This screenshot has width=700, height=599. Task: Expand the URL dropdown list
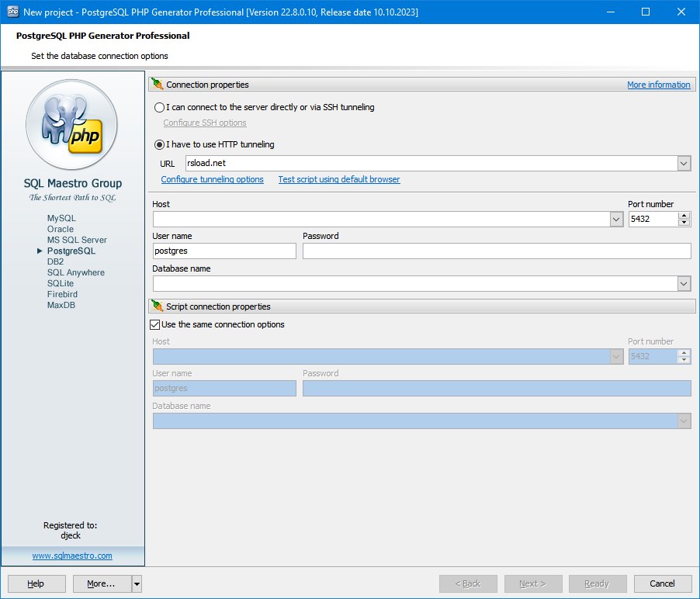684,164
